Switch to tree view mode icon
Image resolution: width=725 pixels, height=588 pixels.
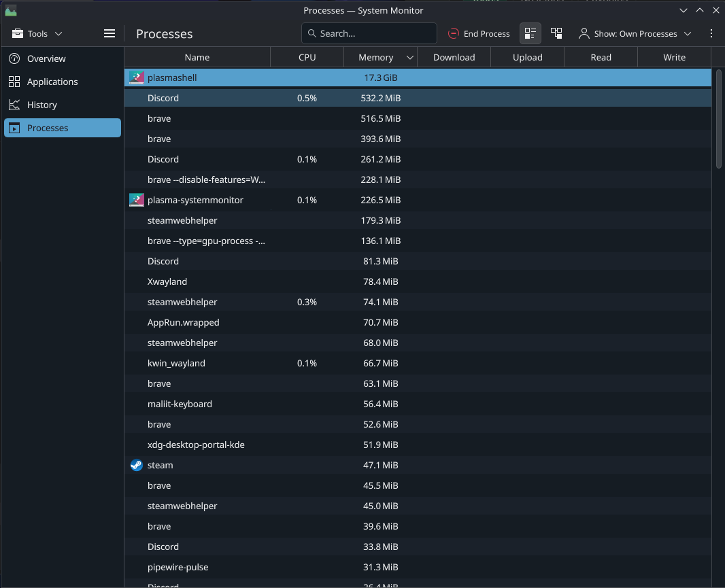(556, 33)
